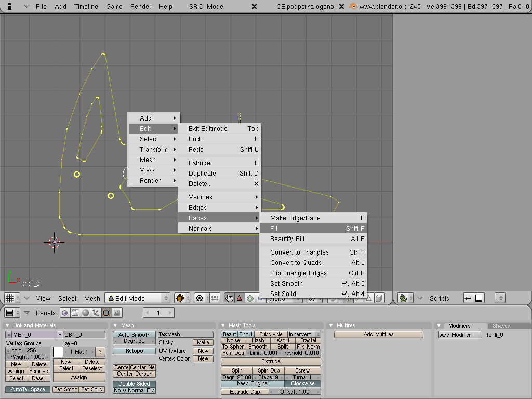This screenshot has width=532, height=399.
Task: Show the Shading context sphere icon
Action: point(86,312)
